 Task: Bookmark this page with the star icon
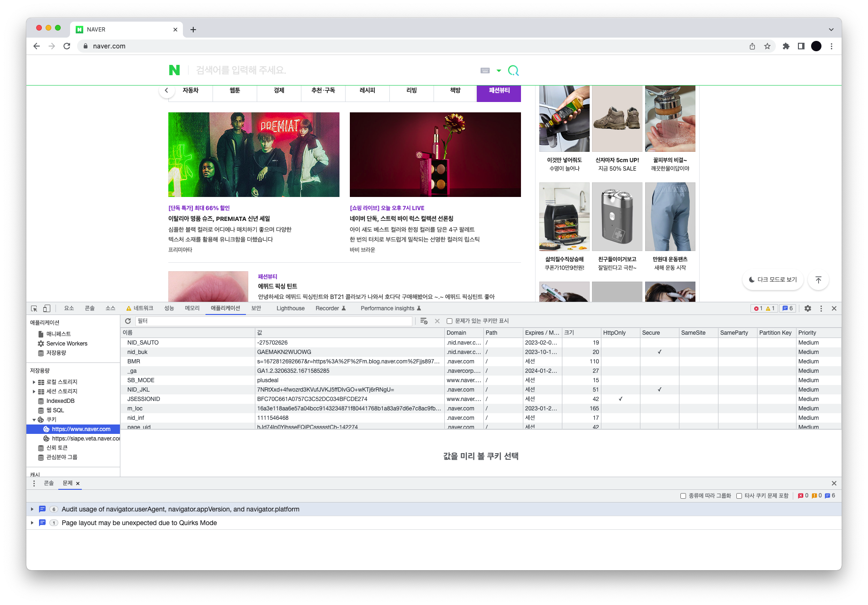(x=767, y=46)
